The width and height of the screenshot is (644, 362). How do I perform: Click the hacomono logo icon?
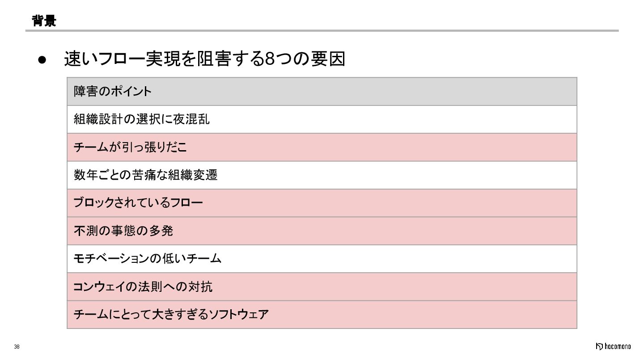tap(600, 346)
